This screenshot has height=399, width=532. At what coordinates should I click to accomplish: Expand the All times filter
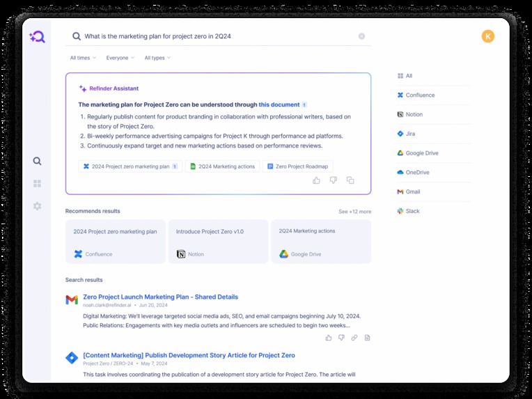[x=83, y=58]
